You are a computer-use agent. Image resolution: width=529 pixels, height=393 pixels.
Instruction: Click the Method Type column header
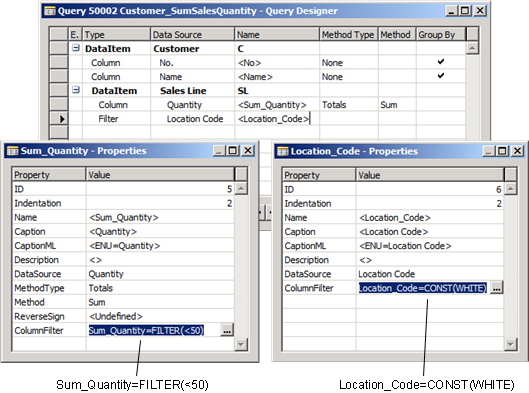349,34
